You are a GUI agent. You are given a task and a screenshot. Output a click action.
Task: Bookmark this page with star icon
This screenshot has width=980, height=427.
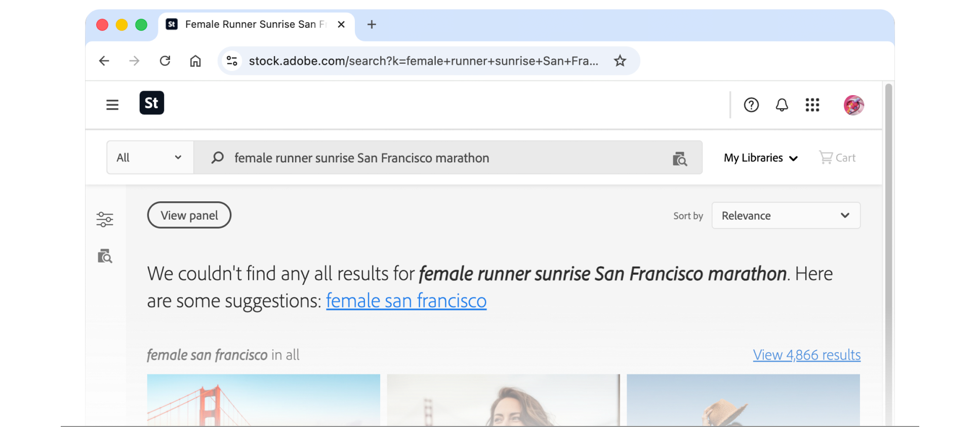(620, 61)
